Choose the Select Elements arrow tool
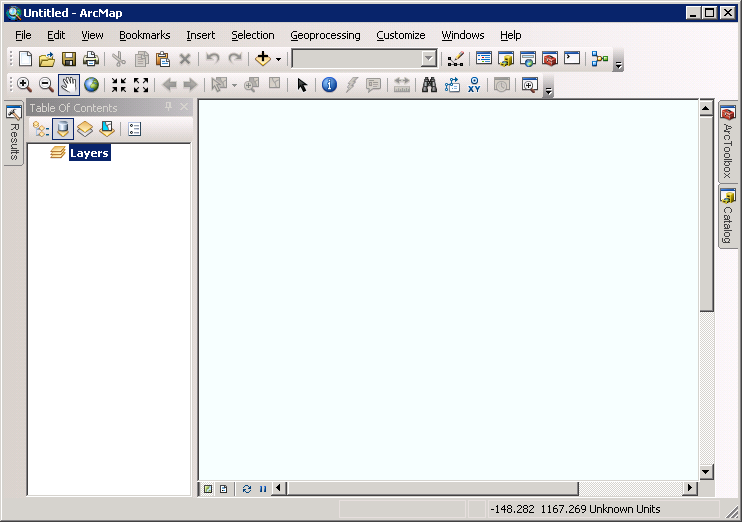The width and height of the screenshot is (742, 522). [x=302, y=85]
